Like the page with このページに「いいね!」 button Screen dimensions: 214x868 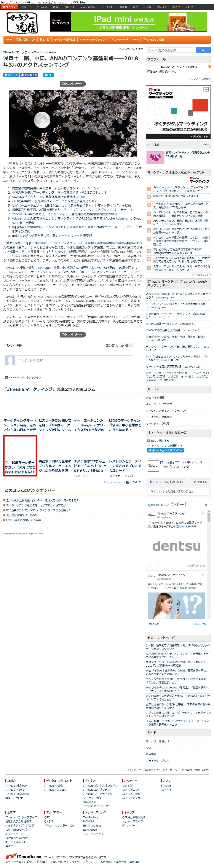[x=166, y=482]
